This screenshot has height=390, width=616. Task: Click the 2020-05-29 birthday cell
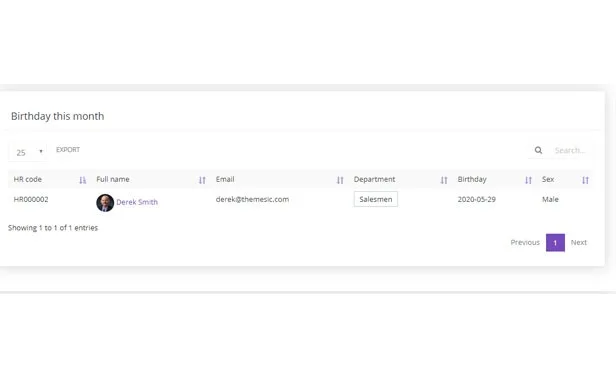[477, 199]
